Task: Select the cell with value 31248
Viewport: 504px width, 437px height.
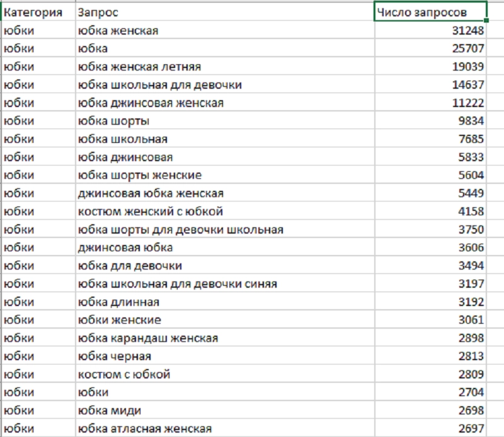Action: coord(430,30)
